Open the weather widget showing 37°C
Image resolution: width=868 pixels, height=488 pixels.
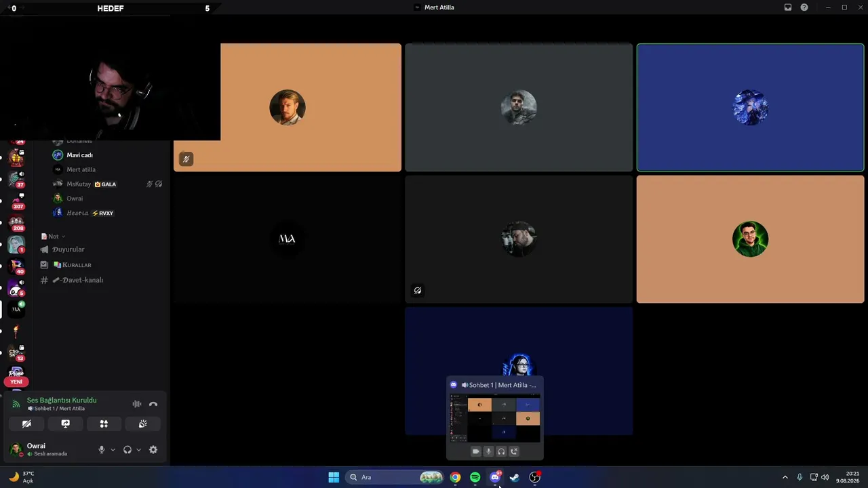[x=22, y=477]
